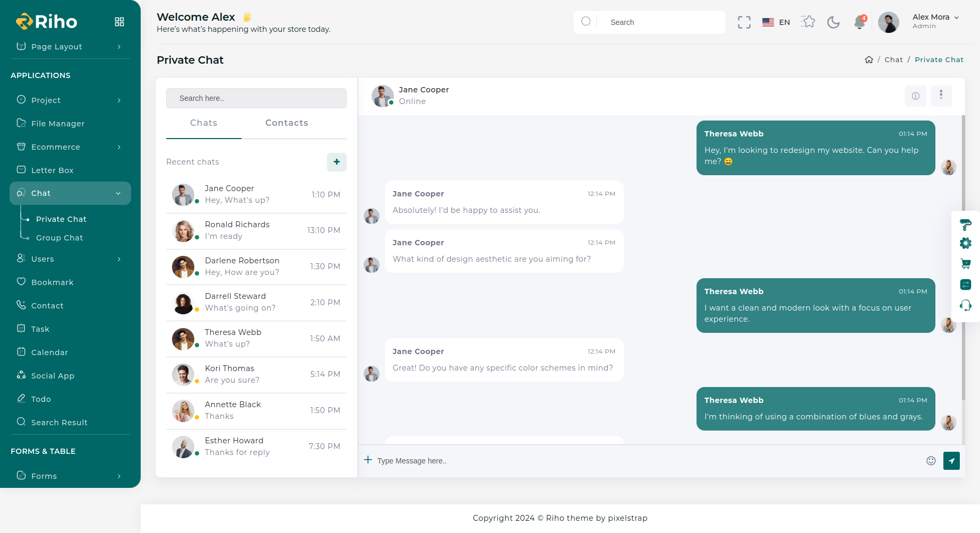Enter fullscreen mode using the header icon
Viewport: 980px width, 533px height.
pyautogui.click(x=744, y=22)
